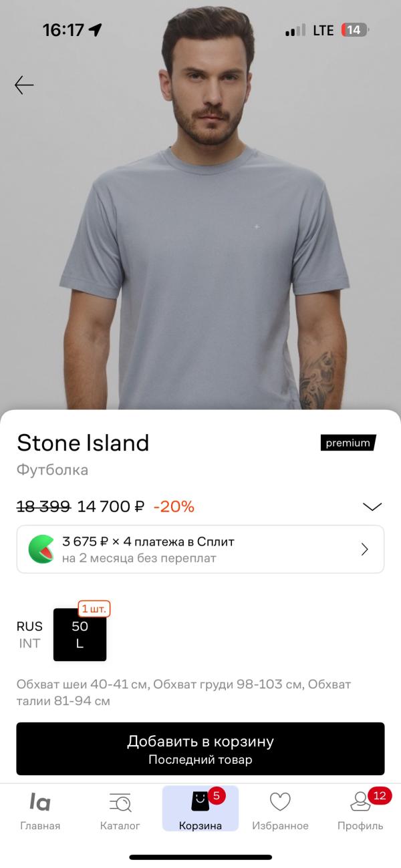Tap the -20% discount label
The image size is (401, 868).
tap(174, 507)
